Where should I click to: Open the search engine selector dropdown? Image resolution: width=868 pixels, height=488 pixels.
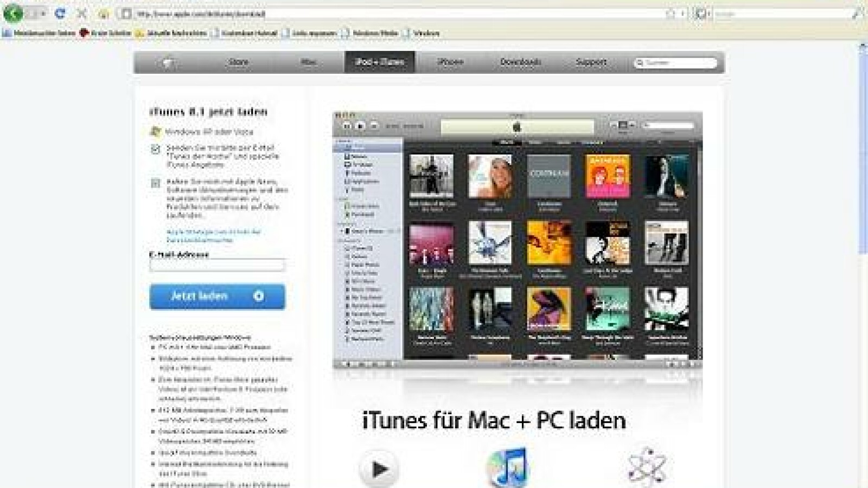coord(701,14)
